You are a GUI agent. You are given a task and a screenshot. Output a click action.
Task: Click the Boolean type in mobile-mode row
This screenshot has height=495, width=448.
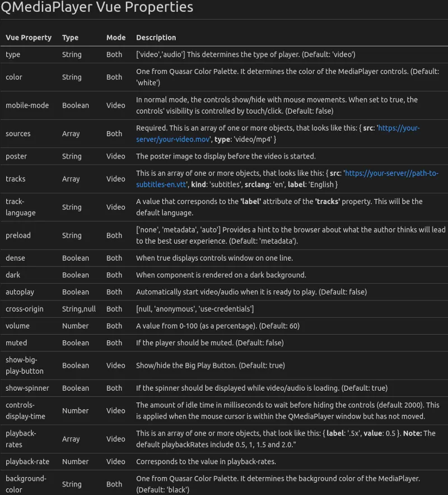(76, 105)
